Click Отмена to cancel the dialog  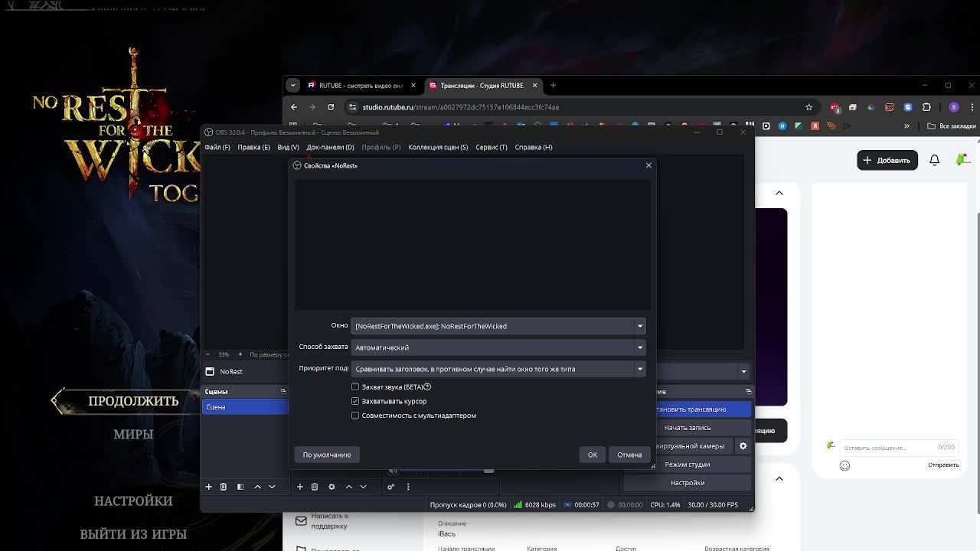[629, 455]
